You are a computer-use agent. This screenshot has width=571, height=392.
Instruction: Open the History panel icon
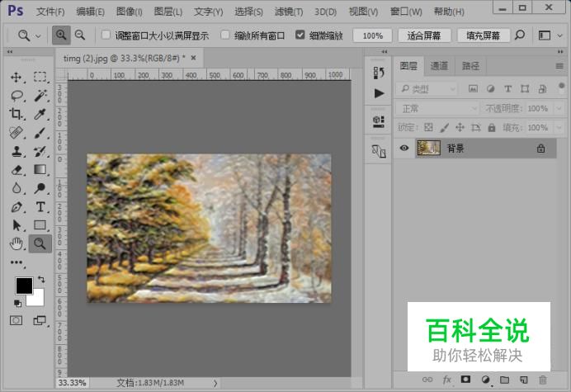click(x=379, y=73)
